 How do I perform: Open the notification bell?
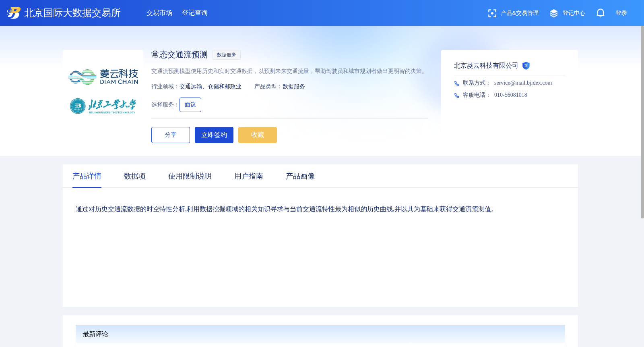[601, 13]
